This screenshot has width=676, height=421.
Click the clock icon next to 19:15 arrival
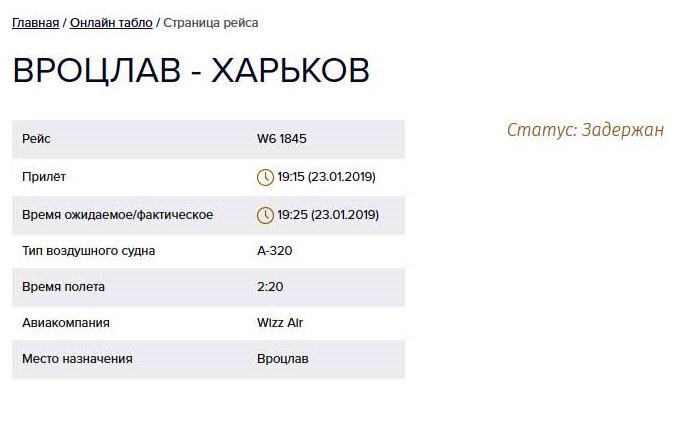[x=265, y=177]
